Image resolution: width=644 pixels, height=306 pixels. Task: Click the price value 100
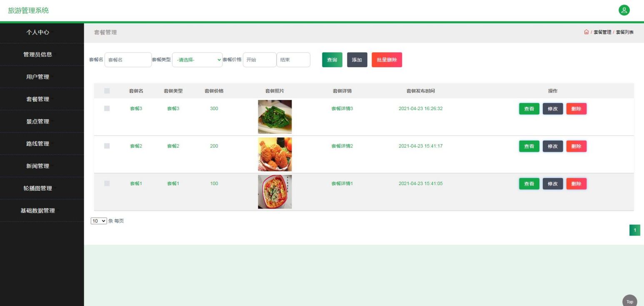point(214,183)
